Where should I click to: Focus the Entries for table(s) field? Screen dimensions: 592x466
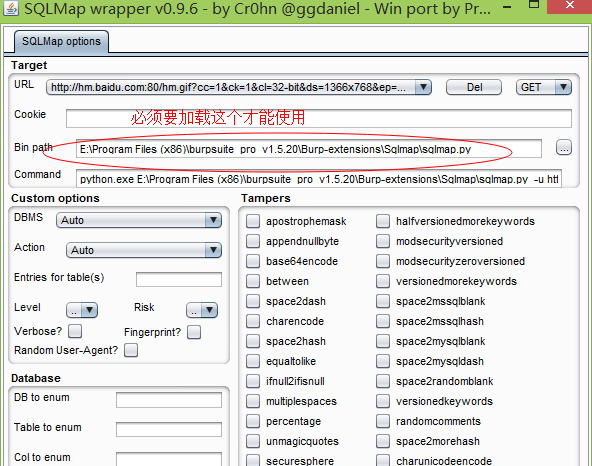pyautogui.click(x=179, y=279)
